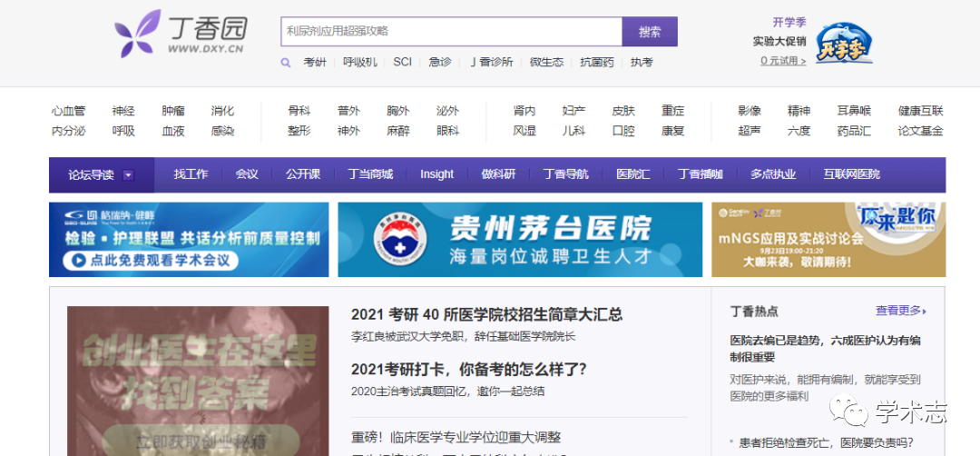
Task: Go to the 药品汇 section
Action: coord(854,132)
